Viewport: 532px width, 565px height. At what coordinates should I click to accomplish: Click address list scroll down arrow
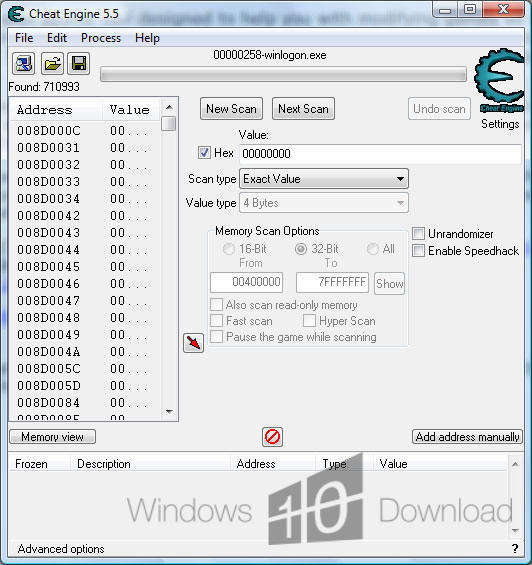pos(169,411)
